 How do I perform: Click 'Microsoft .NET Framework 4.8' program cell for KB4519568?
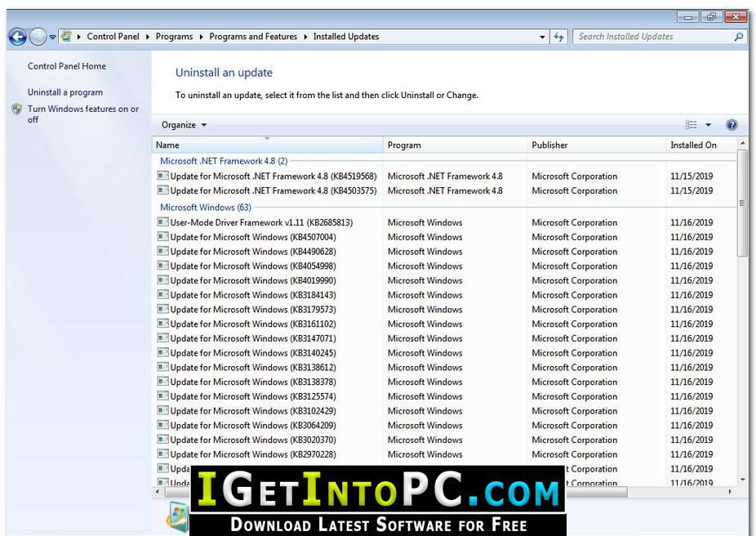tap(445, 176)
